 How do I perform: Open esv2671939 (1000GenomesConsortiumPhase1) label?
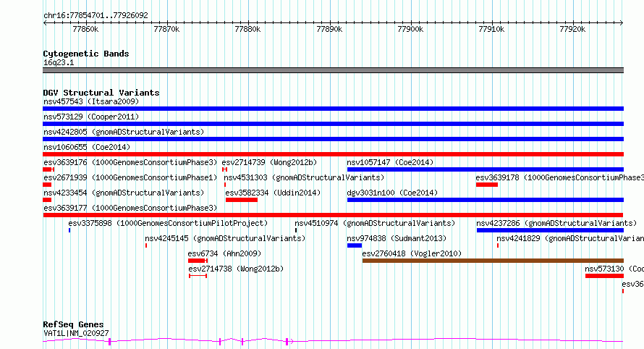tap(130, 177)
